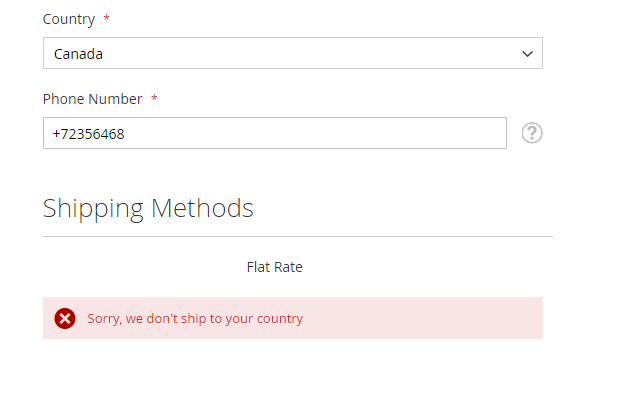Click the Country field label
This screenshot has height=401, width=628.
click(x=69, y=19)
